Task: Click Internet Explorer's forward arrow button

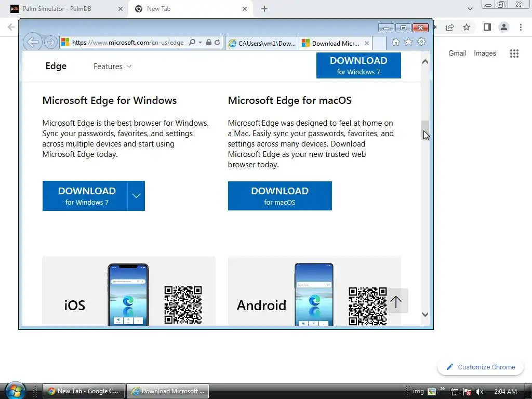Action: (x=50, y=43)
